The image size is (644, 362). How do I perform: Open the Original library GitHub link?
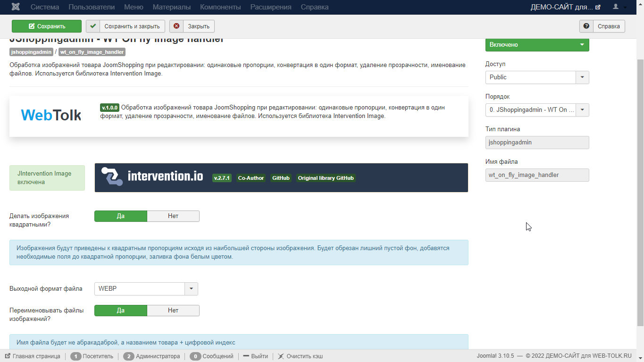tap(326, 178)
